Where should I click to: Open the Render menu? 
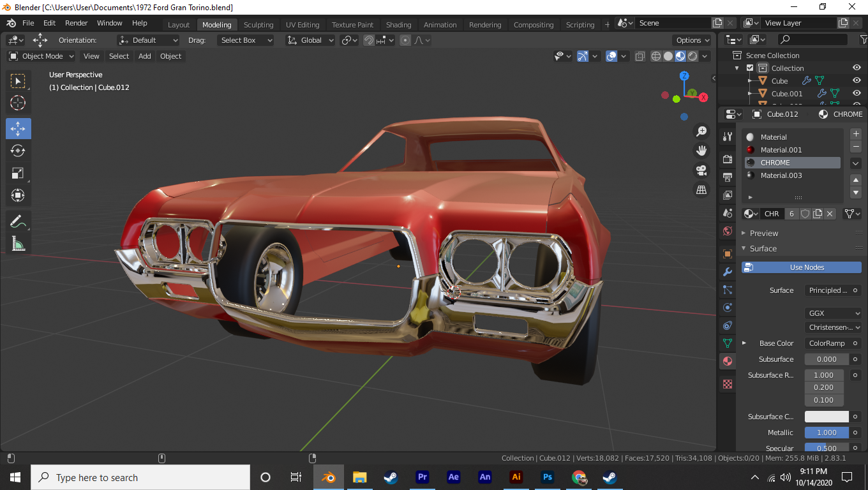[77, 23]
